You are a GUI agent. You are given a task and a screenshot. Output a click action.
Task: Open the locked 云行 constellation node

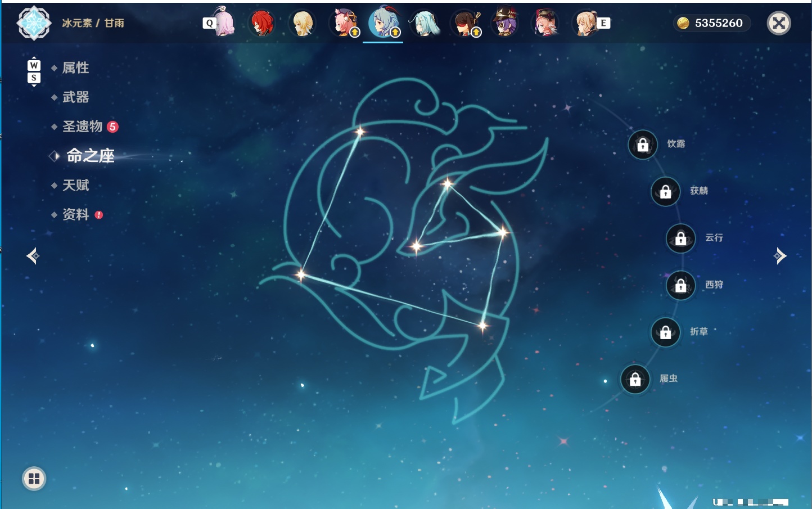pos(681,238)
